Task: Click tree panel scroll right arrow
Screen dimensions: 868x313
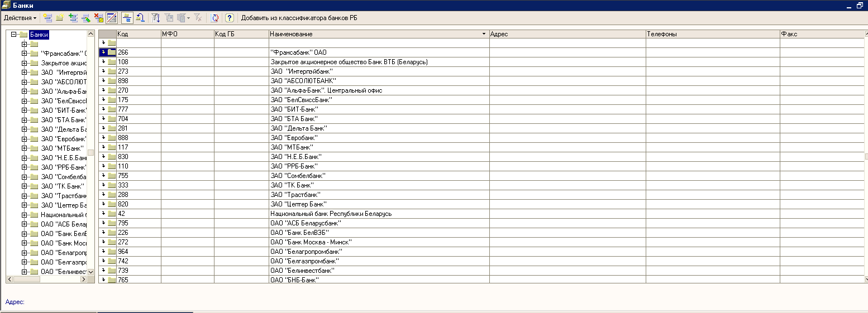Action: [84, 279]
